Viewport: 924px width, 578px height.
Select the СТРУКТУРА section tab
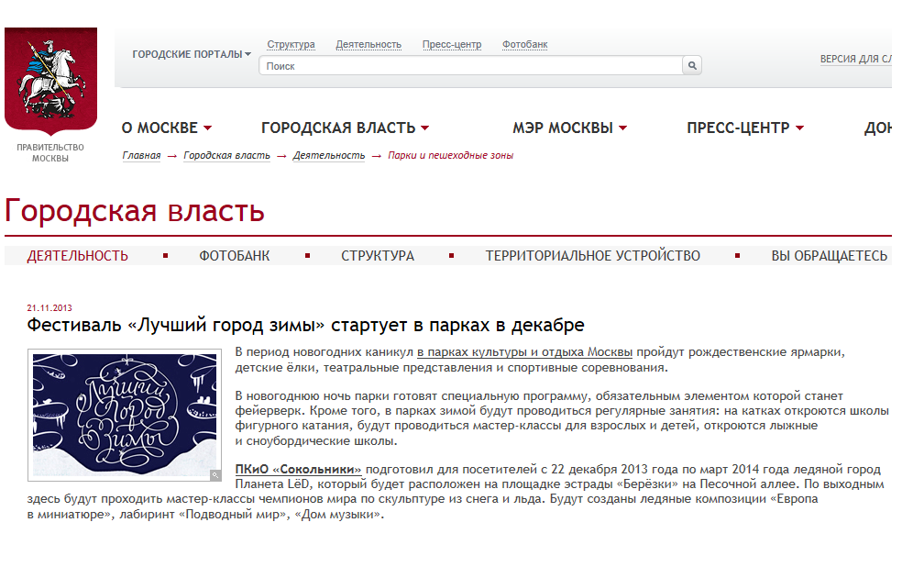click(x=377, y=256)
